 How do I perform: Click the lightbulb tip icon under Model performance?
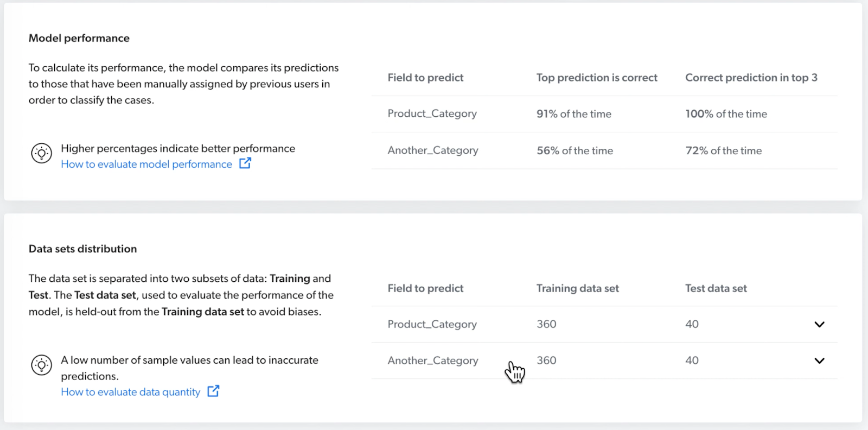tap(41, 154)
